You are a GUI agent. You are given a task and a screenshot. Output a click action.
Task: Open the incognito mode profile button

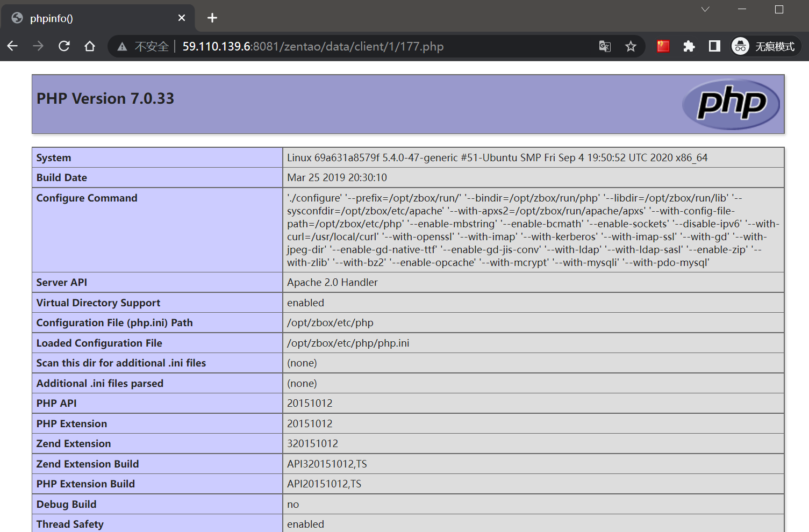pyautogui.click(x=765, y=47)
